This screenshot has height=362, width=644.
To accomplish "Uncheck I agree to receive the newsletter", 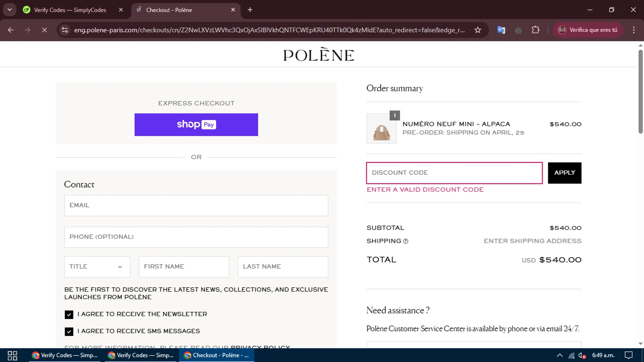I will click(x=69, y=315).
